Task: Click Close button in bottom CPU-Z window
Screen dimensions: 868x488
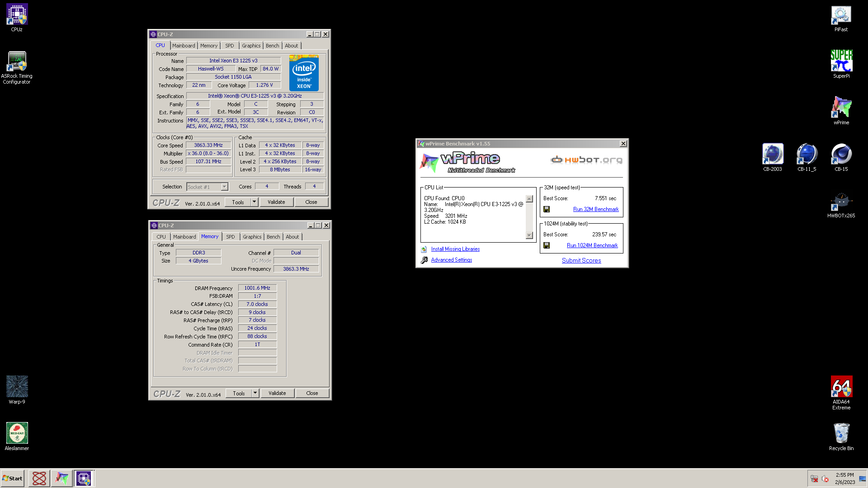Action: 312,393
